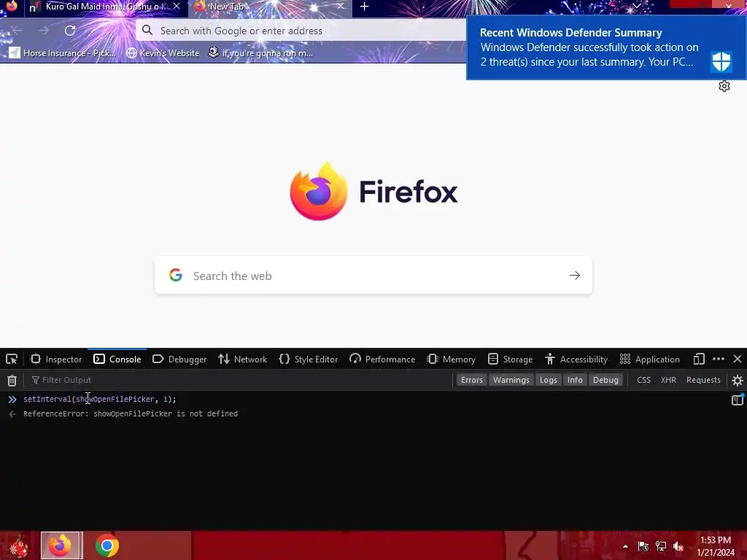Open the Storage panel
The image size is (747, 560).
(510, 359)
